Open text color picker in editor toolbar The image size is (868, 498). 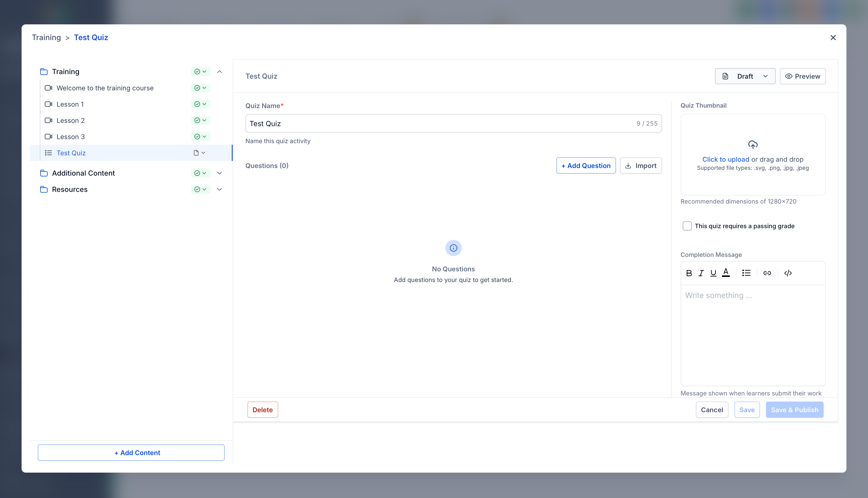[x=726, y=273]
